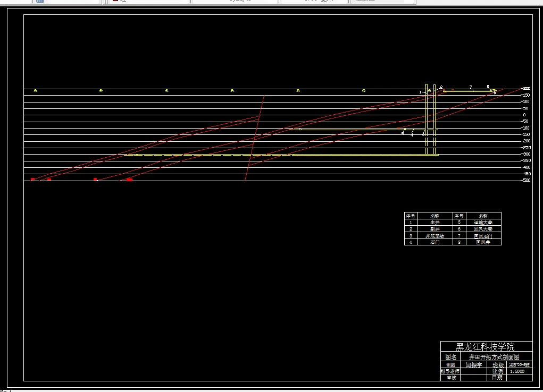The height and width of the screenshot is (392, 543).
Task: Select the steep red fault line
Action: 255,138
